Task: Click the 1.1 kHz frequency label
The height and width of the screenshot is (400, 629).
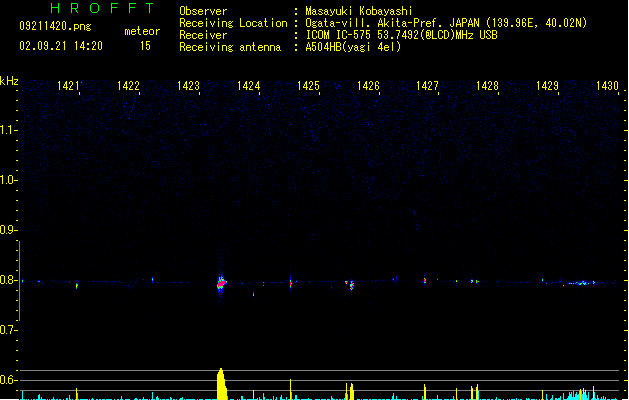Action: coord(7,130)
